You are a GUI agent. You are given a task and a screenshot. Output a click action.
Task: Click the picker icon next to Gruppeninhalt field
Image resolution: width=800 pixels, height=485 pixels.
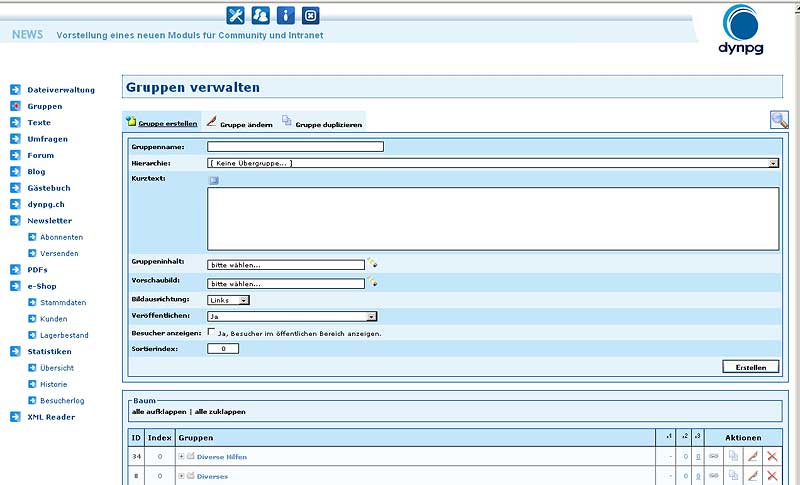[372, 264]
